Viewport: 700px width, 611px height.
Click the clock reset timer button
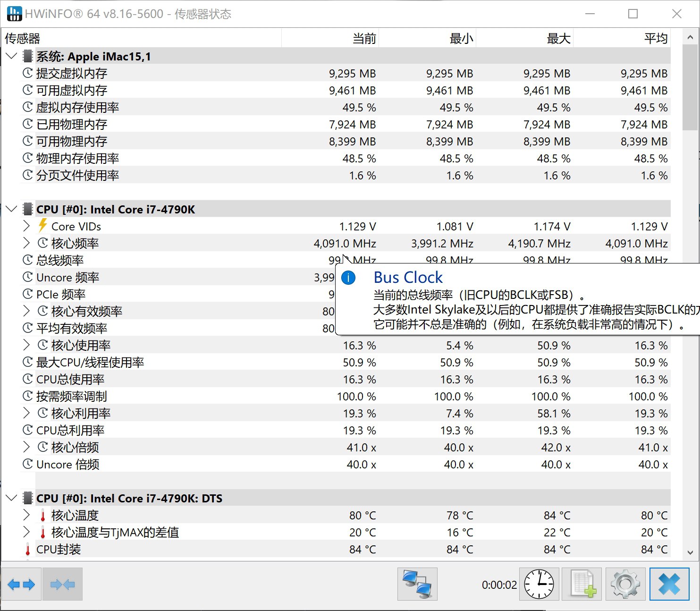(539, 585)
